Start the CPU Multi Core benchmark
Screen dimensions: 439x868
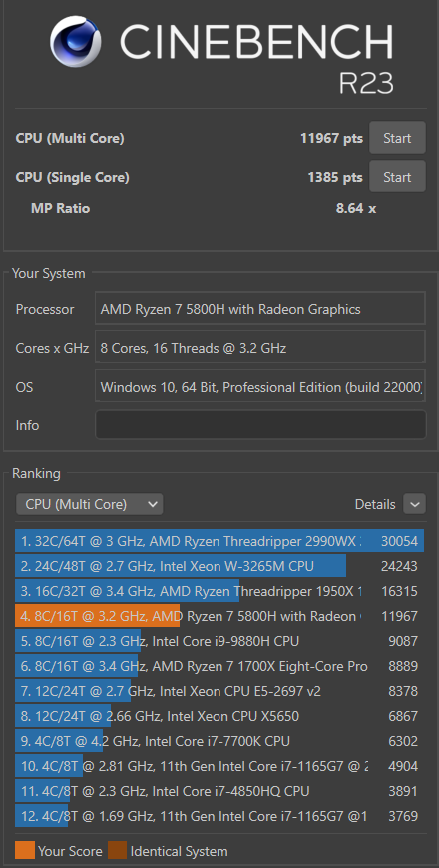[397, 138]
